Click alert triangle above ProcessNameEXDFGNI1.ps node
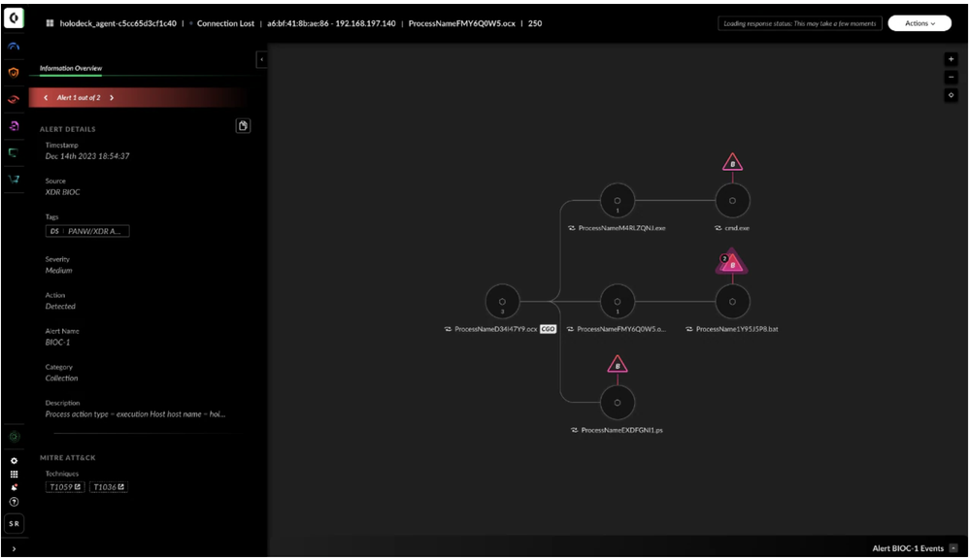Screen dimensions: 970x560 618,365
